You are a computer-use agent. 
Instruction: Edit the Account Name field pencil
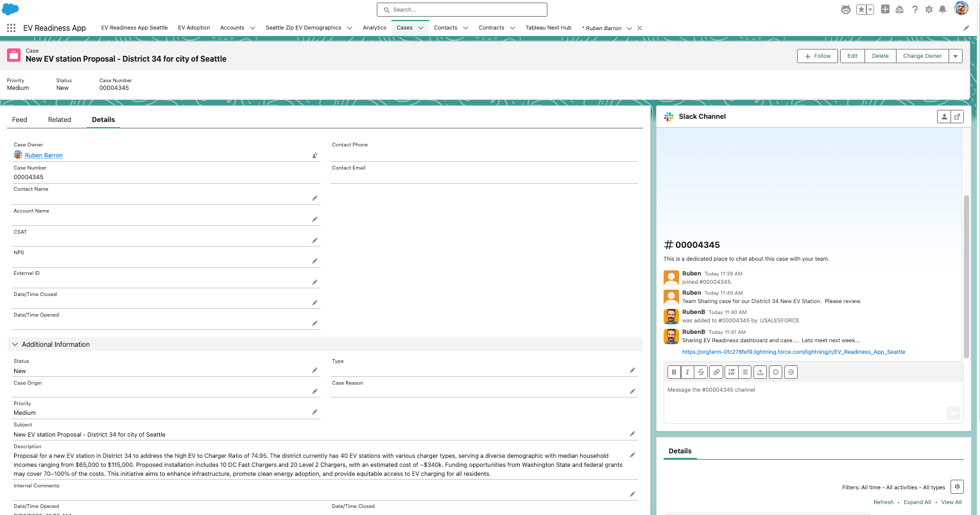tap(314, 220)
